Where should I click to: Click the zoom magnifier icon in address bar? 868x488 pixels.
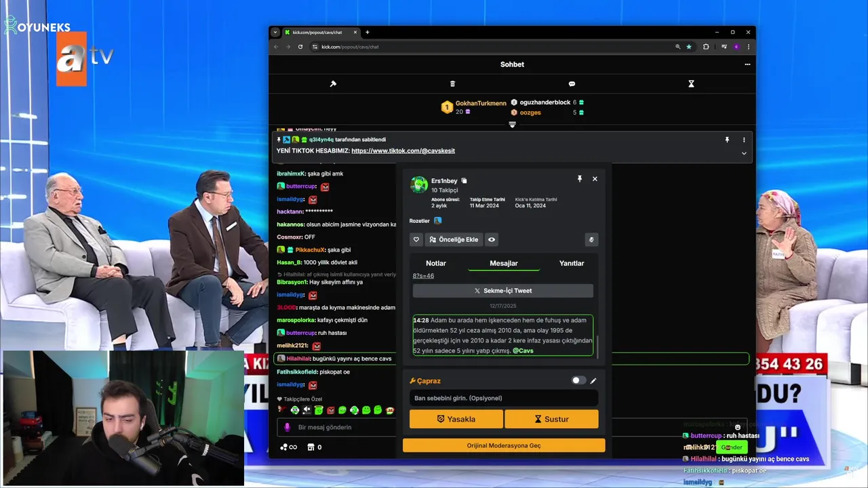click(677, 47)
